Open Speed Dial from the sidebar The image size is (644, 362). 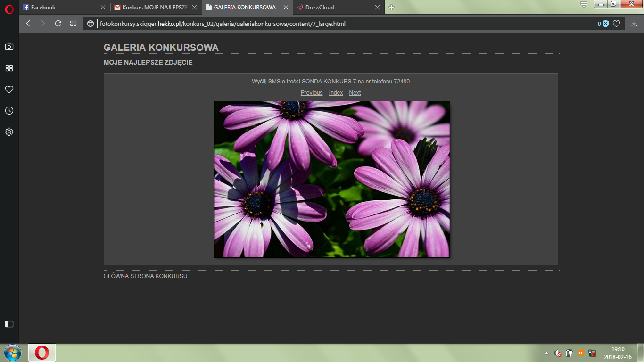tap(9, 68)
